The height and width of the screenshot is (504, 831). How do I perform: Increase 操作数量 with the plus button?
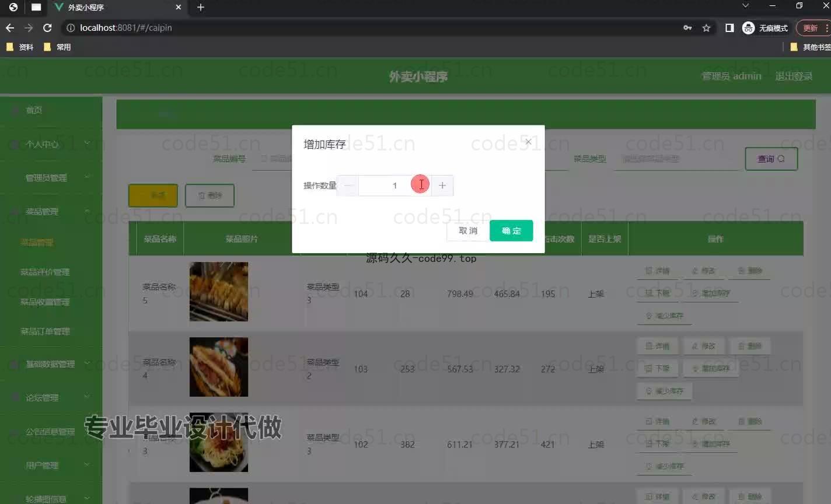(x=442, y=185)
